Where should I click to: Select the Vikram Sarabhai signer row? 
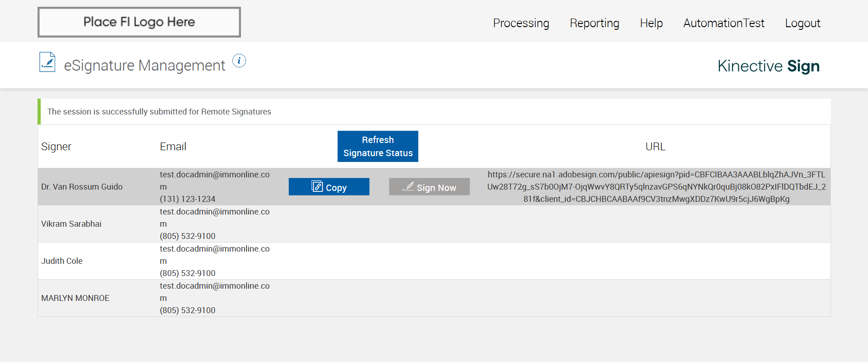point(71,224)
